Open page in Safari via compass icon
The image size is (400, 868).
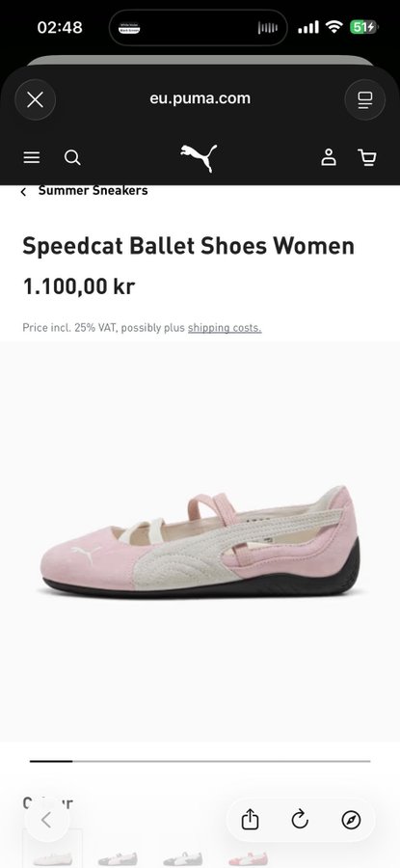(351, 820)
